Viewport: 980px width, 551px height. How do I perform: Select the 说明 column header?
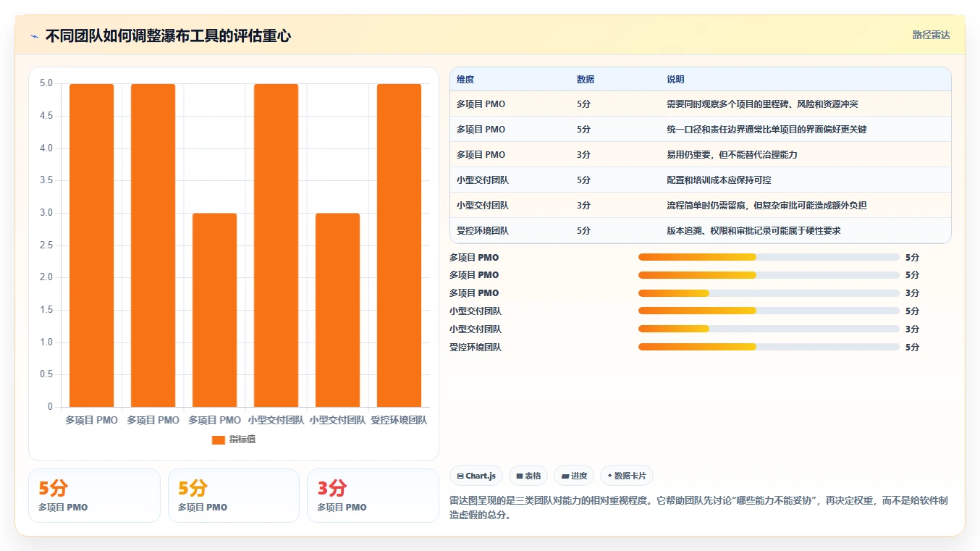point(675,80)
